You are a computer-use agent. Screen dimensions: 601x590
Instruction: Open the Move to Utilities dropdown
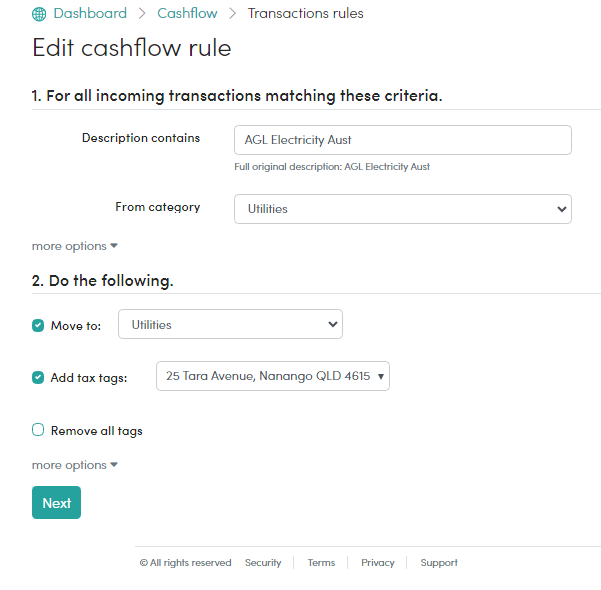pos(230,324)
